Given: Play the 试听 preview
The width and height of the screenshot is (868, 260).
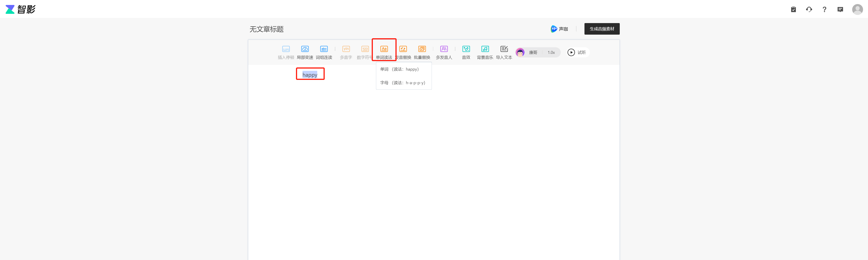Looking at the screenshot, I should tap(577, 52).
